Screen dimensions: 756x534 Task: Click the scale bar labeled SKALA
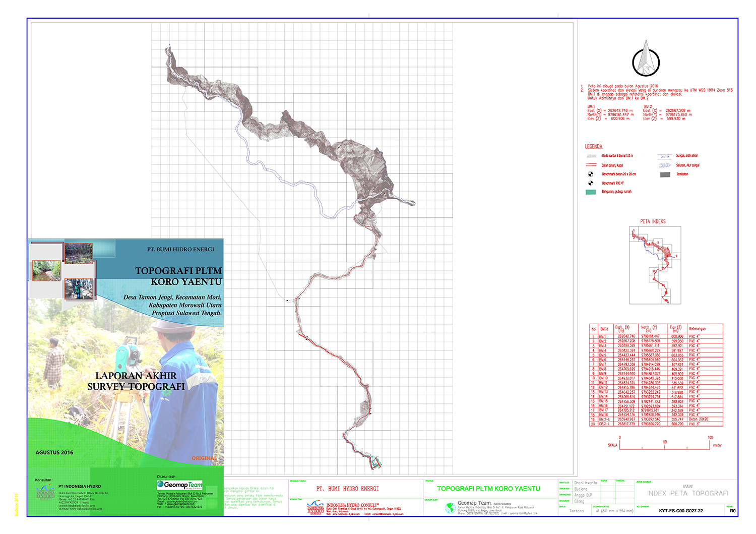(x=664, y=446)
